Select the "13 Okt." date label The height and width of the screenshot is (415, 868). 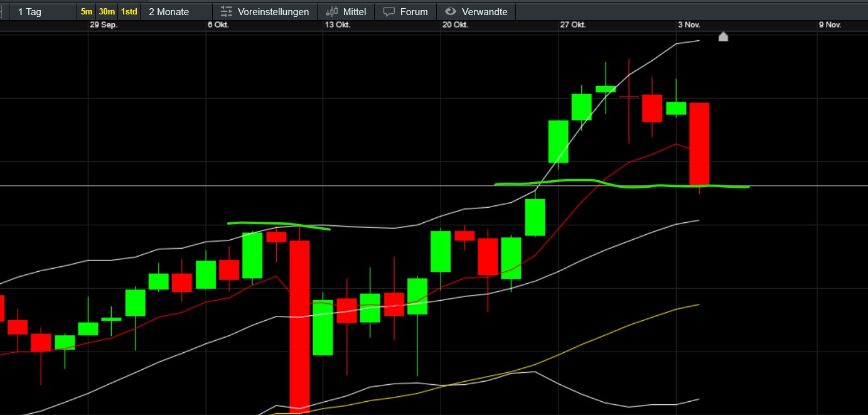[x=338, y=24]
